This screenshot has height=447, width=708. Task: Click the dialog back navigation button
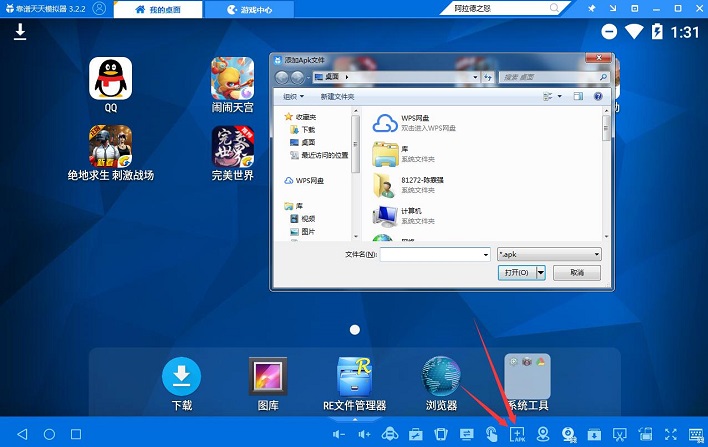tap(282, 77)
